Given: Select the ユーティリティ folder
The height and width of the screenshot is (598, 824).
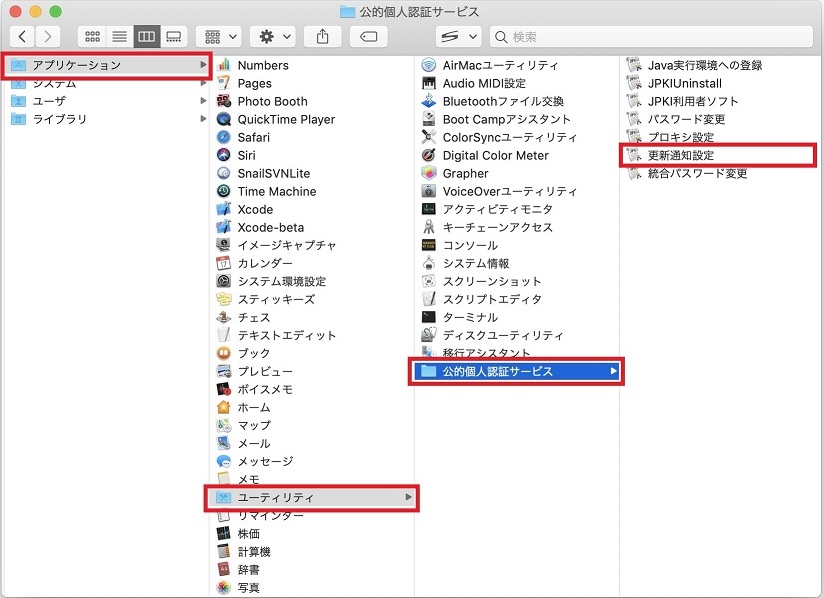Looking at the screenshot, I should [x=312, y=497].
